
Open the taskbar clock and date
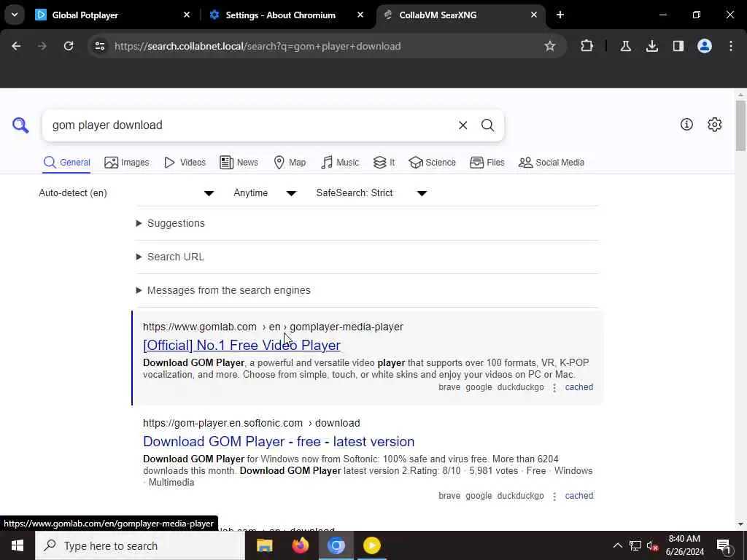click(x=684, y=545)
